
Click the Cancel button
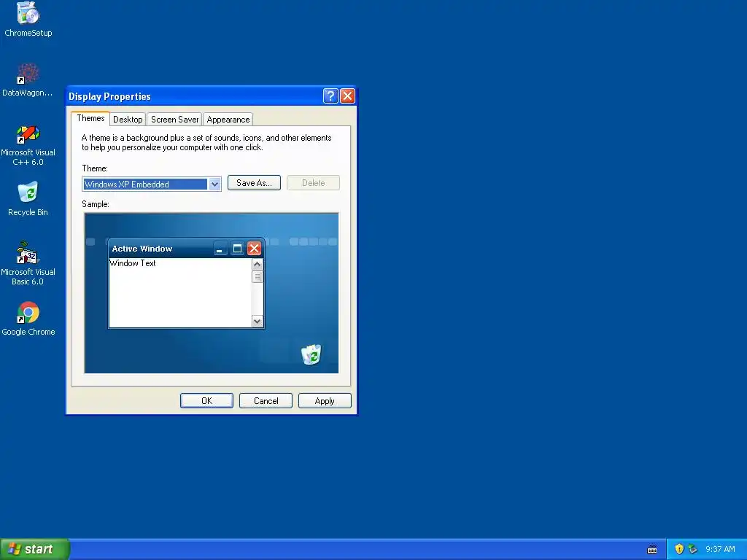(266, 401)
